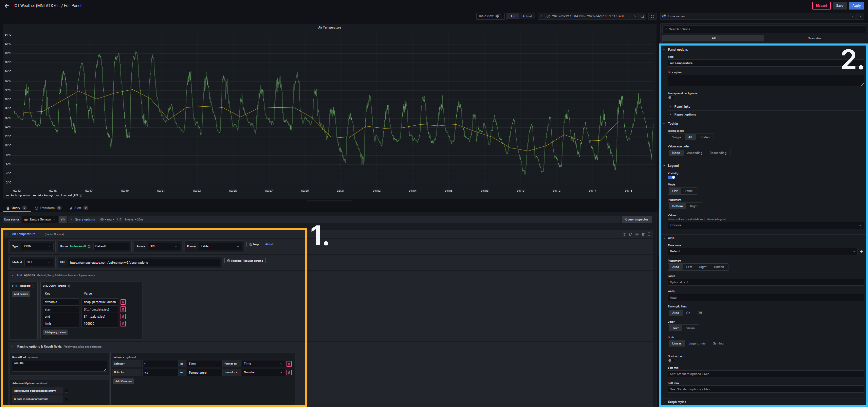Open the Eratos Senaps data source dropdown

click(x=40, y=219)
